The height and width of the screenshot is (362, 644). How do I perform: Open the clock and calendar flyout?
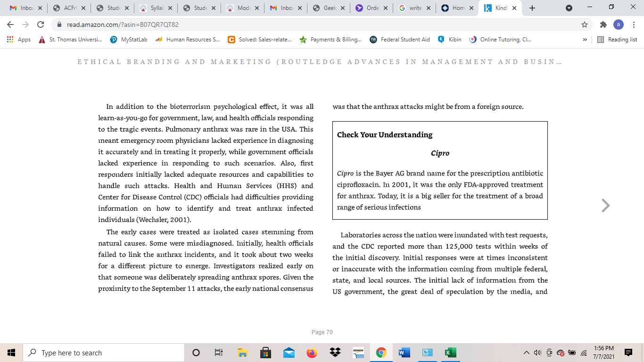(604, 353)
